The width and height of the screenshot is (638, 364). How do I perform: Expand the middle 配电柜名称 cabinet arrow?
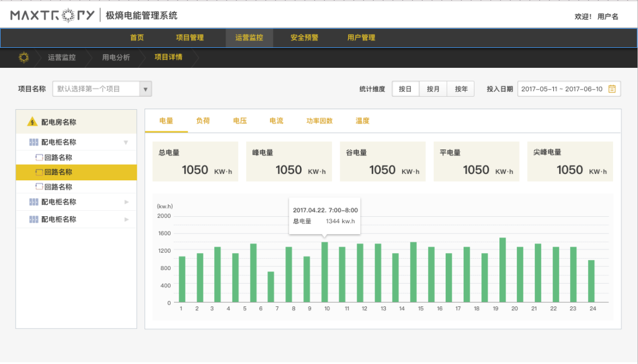[x=127, y=202]
